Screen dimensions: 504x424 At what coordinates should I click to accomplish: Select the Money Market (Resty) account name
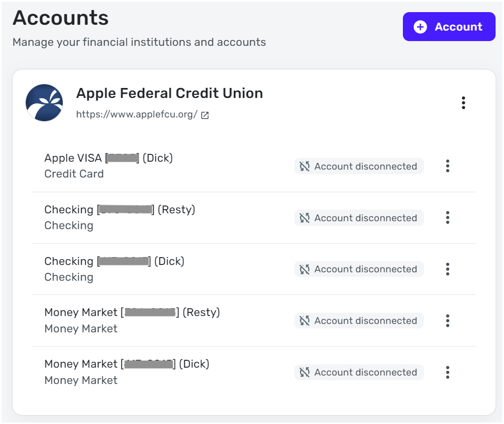click(x=132, y=312)
